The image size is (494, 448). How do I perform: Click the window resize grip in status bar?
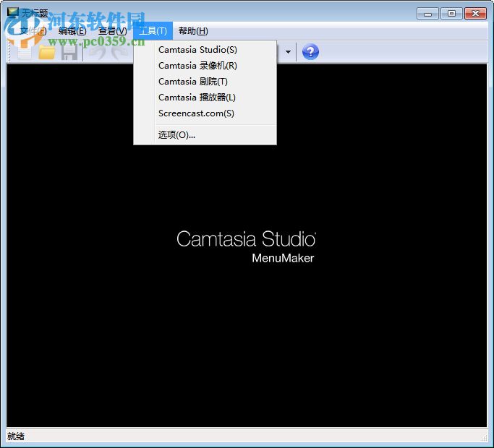484,438
